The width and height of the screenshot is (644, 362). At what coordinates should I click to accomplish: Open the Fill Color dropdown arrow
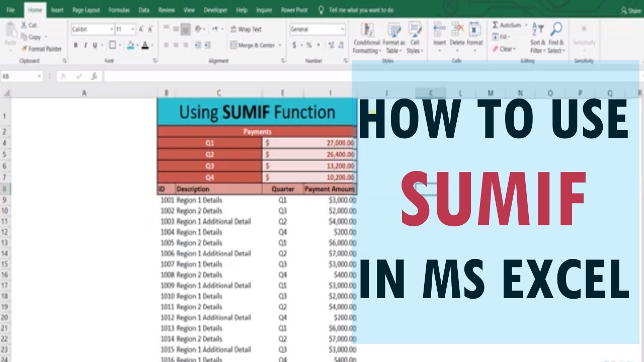(x=137, y=46)
